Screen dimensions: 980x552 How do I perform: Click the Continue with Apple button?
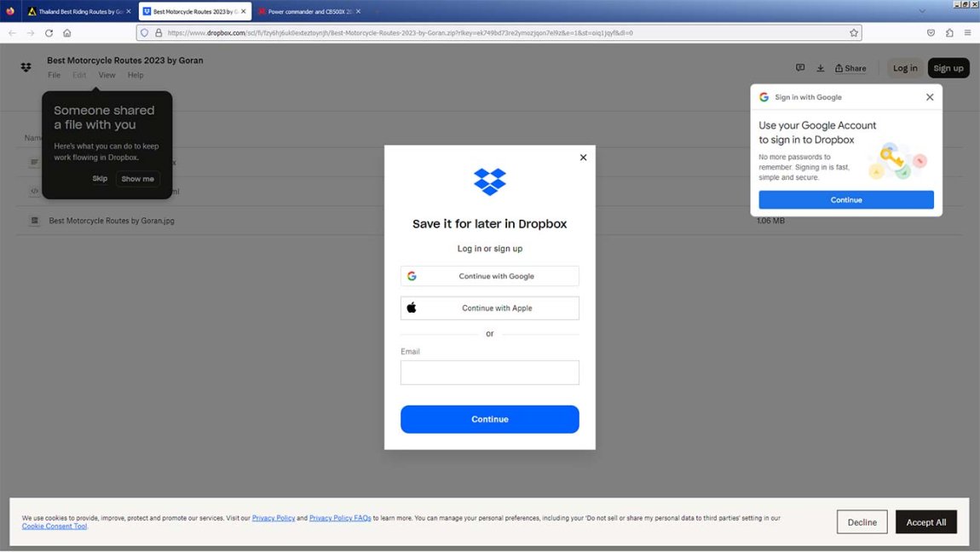pyautogui.click(x=489, y=308)
